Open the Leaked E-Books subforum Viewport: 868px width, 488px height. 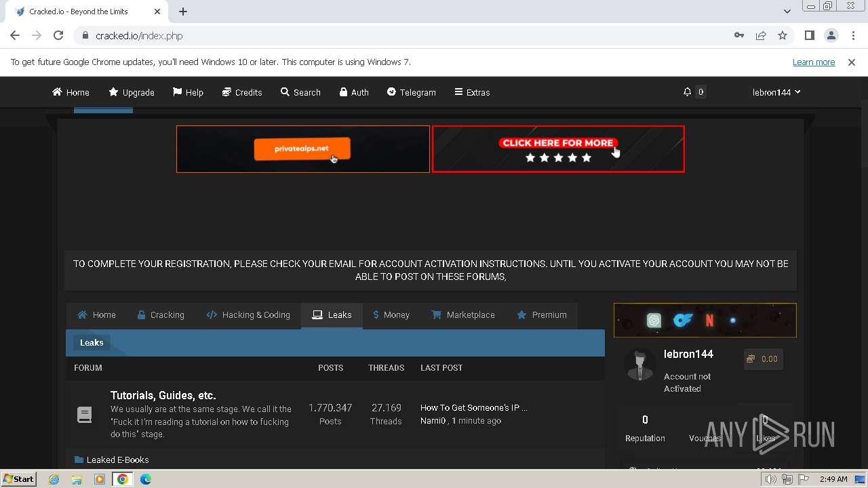pos(117,460)
